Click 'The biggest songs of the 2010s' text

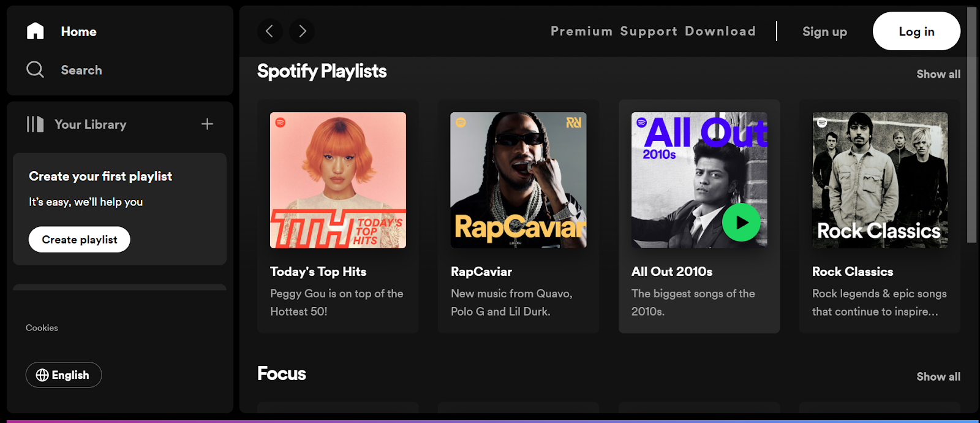coord(693,303)
